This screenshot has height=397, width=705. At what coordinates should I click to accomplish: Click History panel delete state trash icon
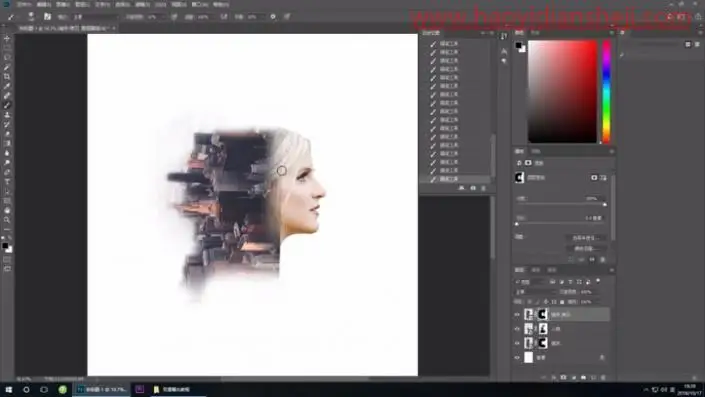tap(483, 188)
